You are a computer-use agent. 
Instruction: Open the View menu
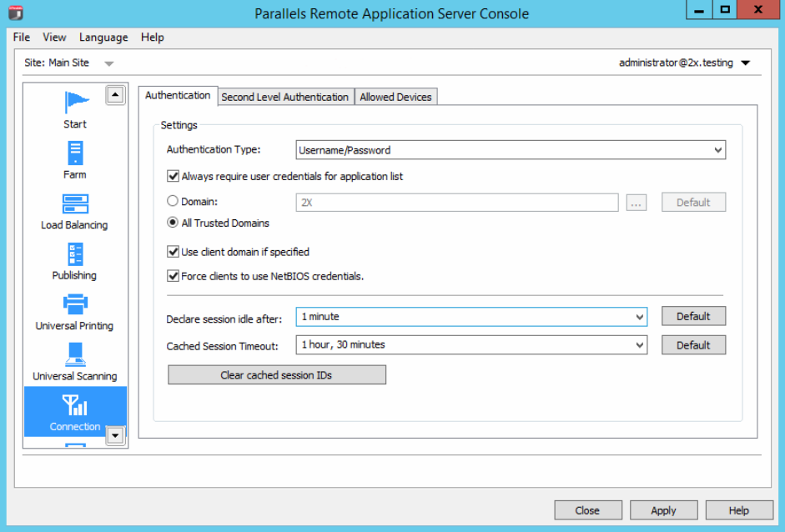point(54,38)
